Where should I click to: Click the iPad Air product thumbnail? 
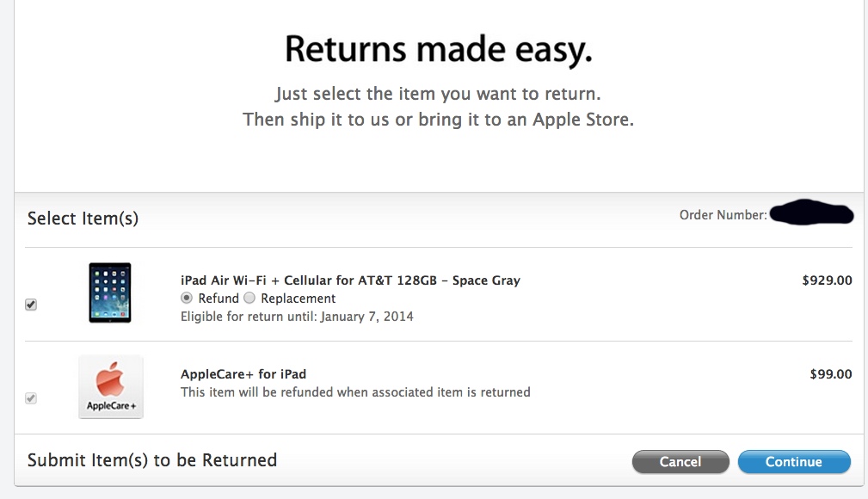tap(109, 293)
